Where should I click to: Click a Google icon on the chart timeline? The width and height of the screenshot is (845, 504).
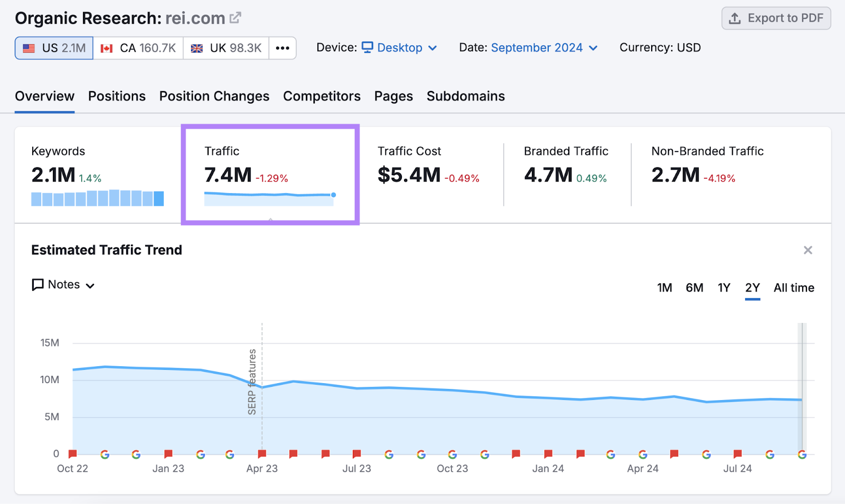pyautogui.click(x=105, y=454)
